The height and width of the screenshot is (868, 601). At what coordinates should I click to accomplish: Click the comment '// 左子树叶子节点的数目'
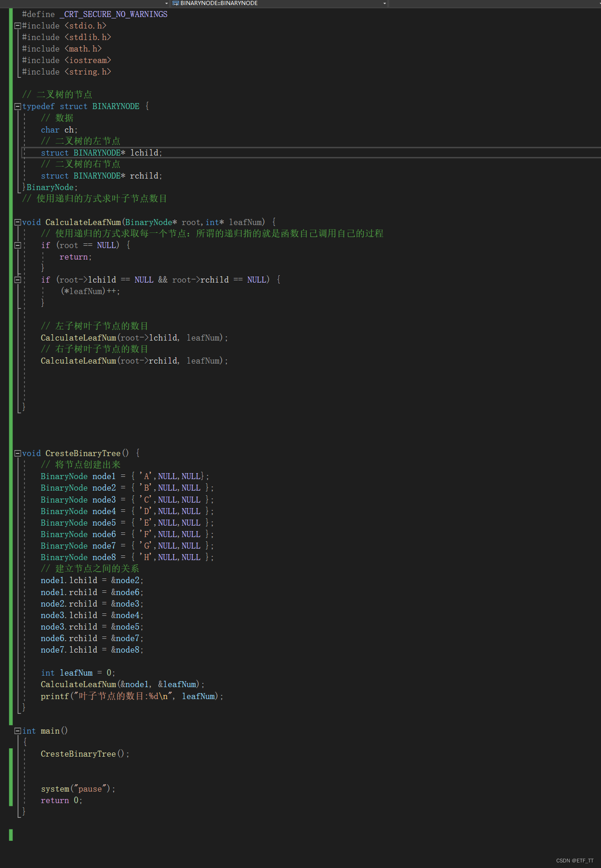[94, 326]
